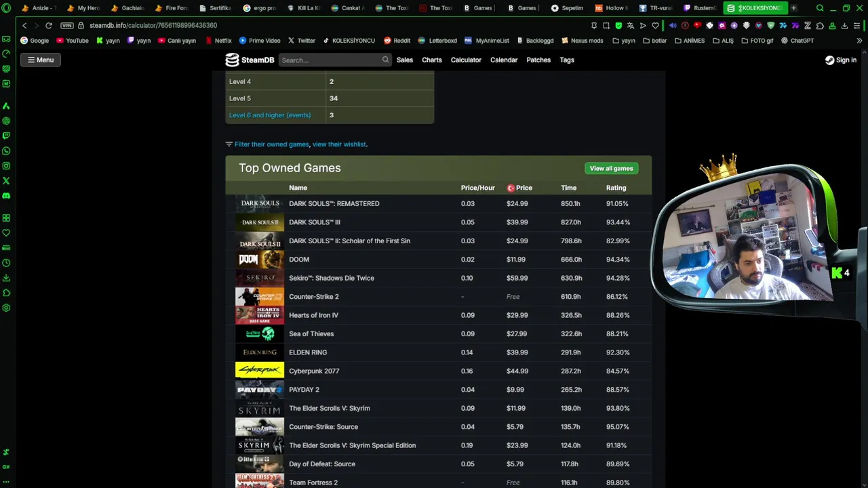The image size is (868, 488).
Task: Open Instagram in the sidebar
Action: pyautogui.click(x=6, y=165)
